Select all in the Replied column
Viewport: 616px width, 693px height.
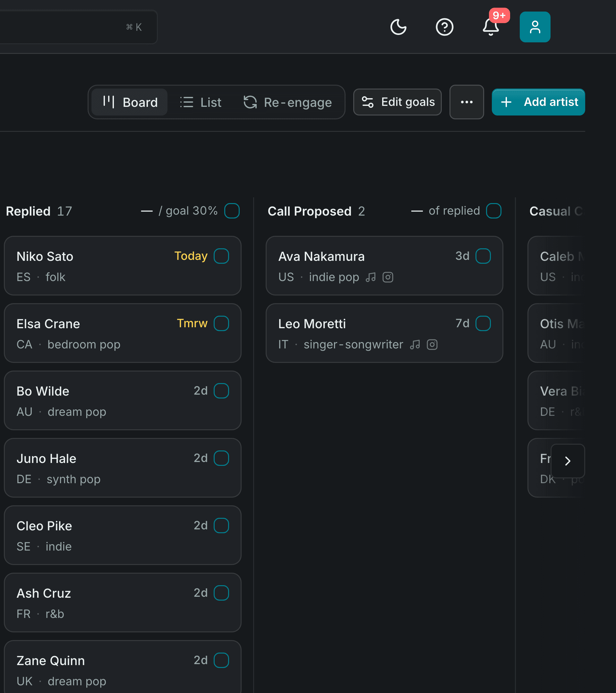point(232,211)
